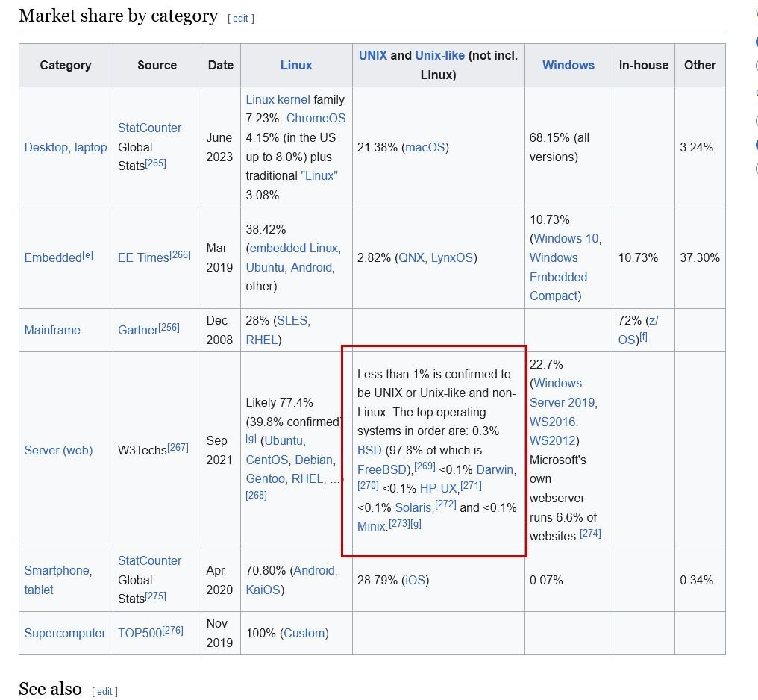758x700 pixels.
Task: Open Android link in Smartphone row
Action: (315, 570)
